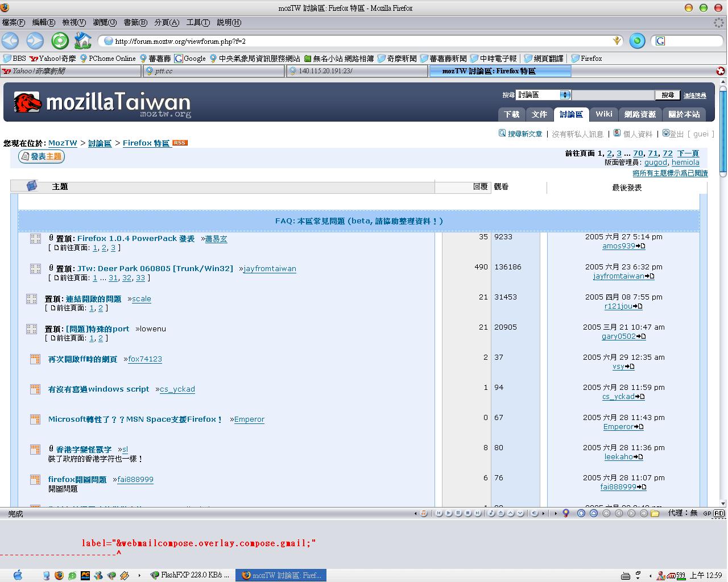This screenshot has height=582, width=728.
Task: Open the Wiki site navigation tab
Action: (603, 114)
